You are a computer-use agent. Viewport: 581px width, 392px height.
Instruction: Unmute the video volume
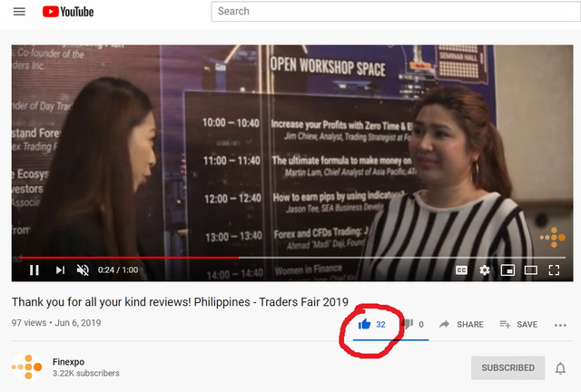(x=83, y=270)
